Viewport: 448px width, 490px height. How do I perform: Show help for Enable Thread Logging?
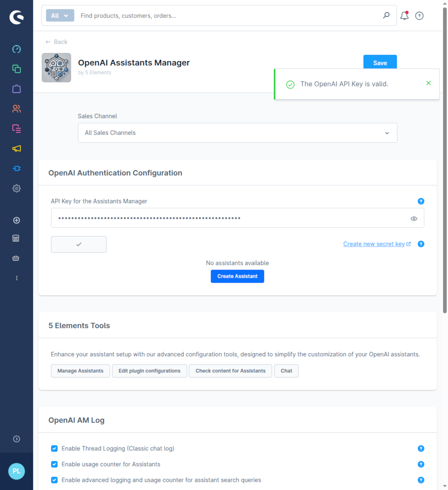tap(421, 448)
